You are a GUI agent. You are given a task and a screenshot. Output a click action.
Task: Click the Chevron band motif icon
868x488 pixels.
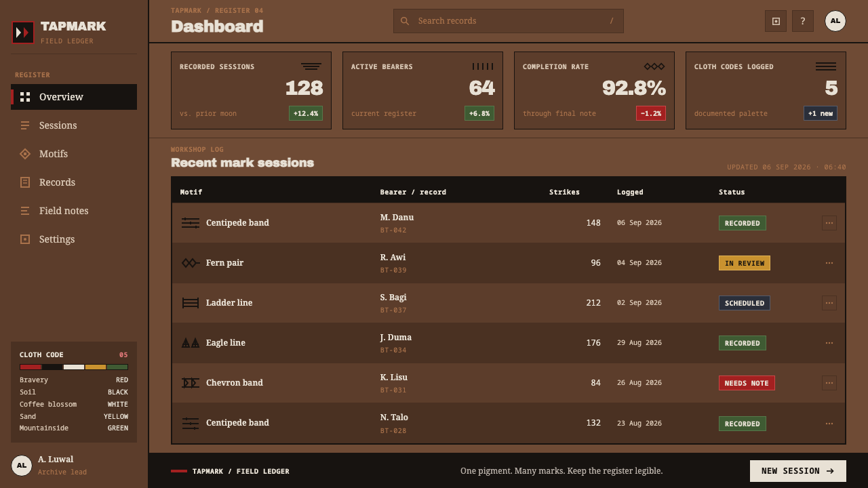(x=191, y=383)
